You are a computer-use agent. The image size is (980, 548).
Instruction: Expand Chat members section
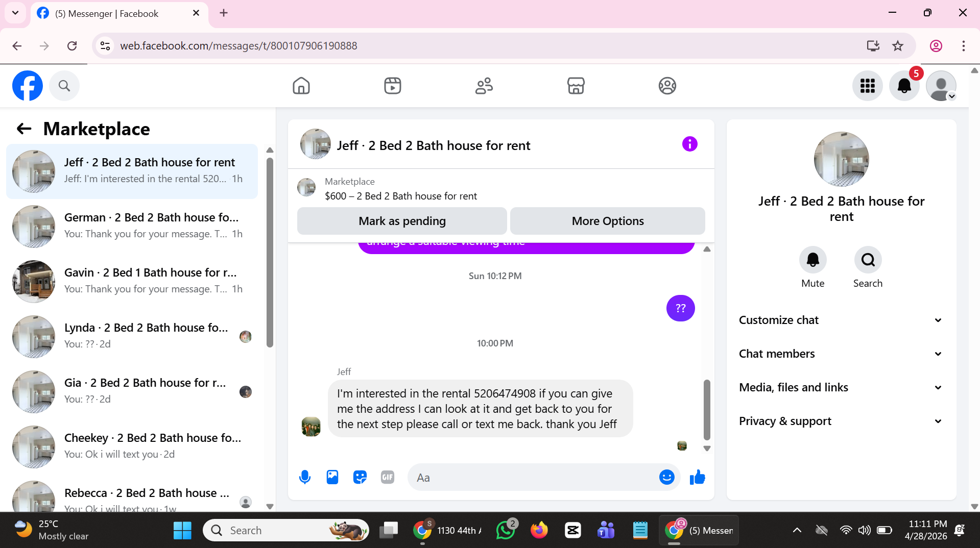point(841,354)
